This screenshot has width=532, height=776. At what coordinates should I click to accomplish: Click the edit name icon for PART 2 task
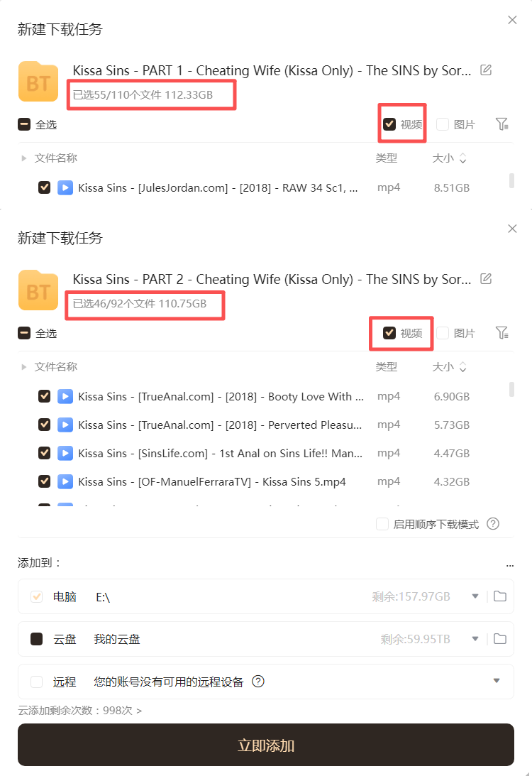(486, 278)
